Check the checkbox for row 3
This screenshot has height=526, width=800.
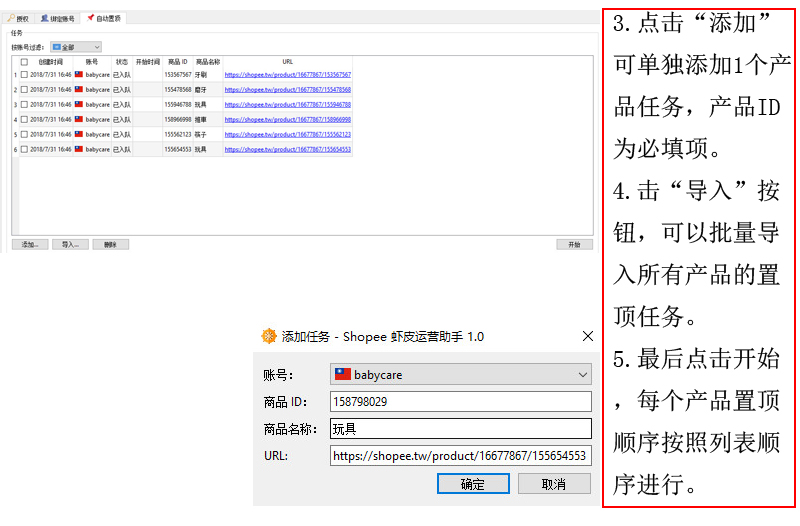(24, 104)
